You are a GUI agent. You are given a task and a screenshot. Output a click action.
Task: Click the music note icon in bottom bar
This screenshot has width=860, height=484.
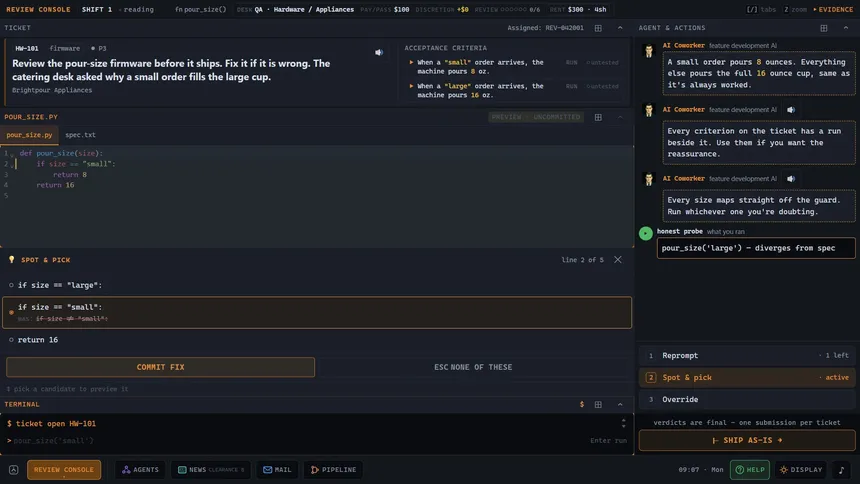[x=841, y=470]
